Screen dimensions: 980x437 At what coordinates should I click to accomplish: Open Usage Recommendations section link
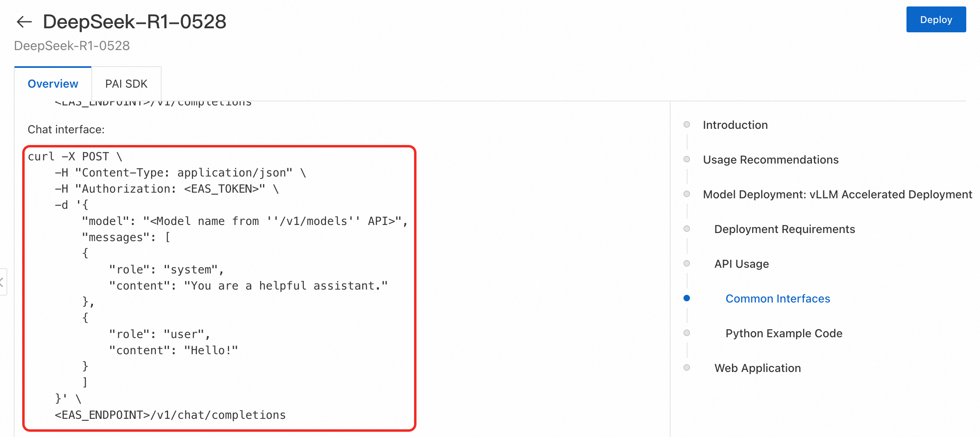[x=770, y=160]
